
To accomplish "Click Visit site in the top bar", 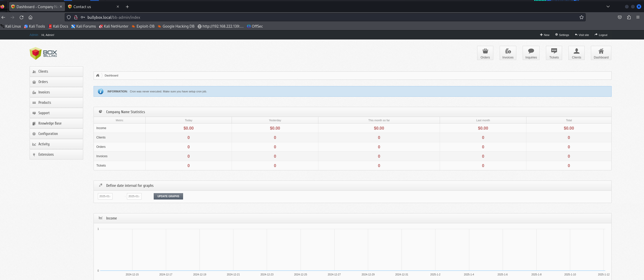I will pos(582,35).
